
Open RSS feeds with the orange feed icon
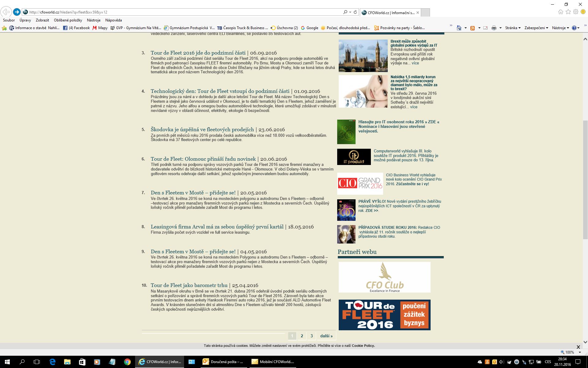tap(473, 28)
